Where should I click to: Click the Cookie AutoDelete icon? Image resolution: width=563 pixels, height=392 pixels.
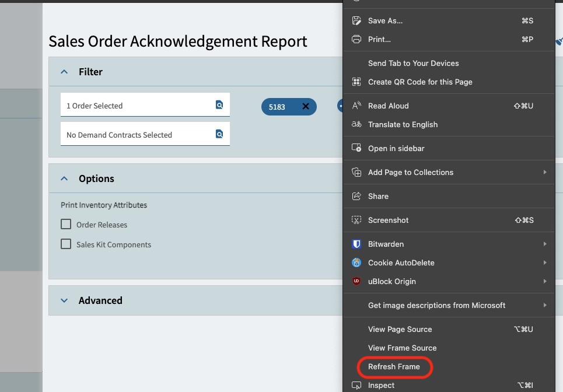click(356, 262)
